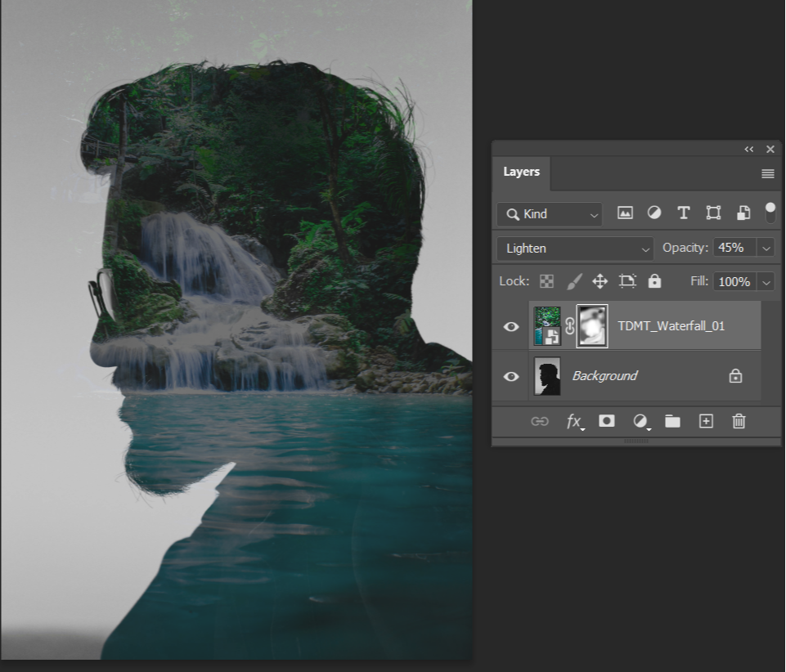Prevent auto-nesting artboard lock icon
The image size is (786, 672).
tap(627, 281)
